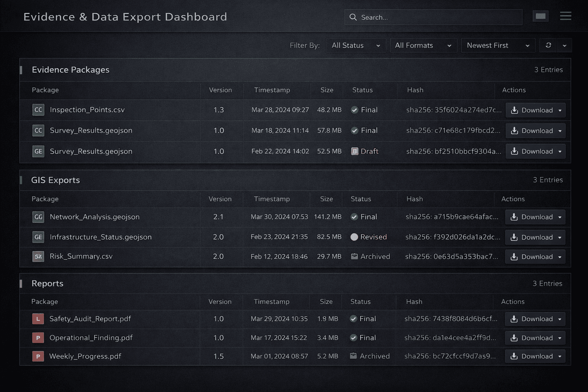
Task: Open download options arrow for Inspection_Points.csv
Action: (560, 110)
